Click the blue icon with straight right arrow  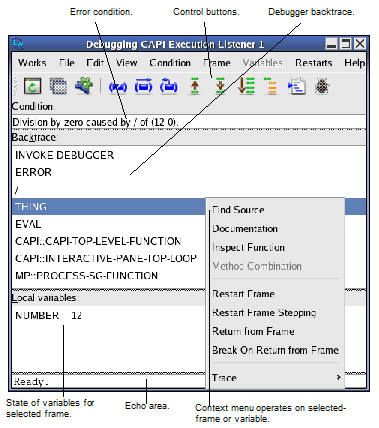tap(143, 86)
